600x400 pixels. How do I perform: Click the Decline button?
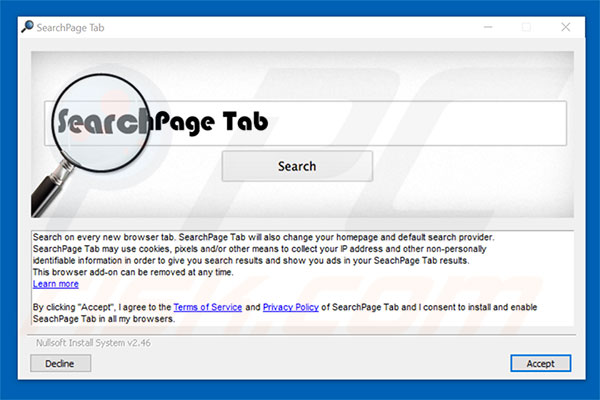60,363
